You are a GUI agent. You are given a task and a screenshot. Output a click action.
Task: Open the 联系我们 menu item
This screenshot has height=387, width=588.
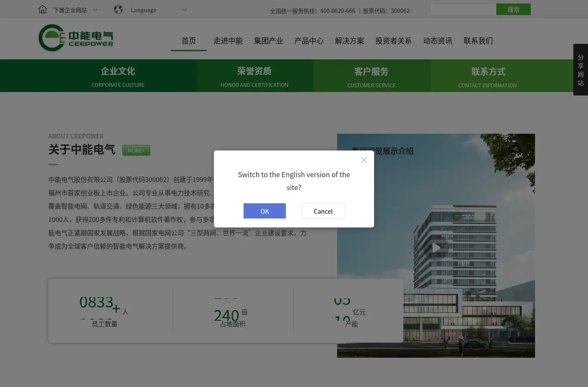tap(478, 41)
